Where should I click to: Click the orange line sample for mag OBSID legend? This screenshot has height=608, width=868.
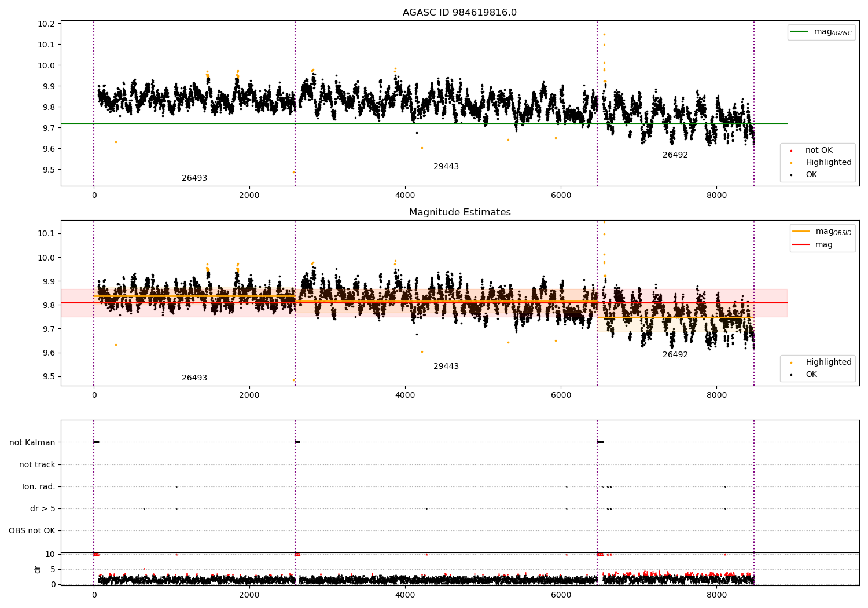[x=801, y=232]
